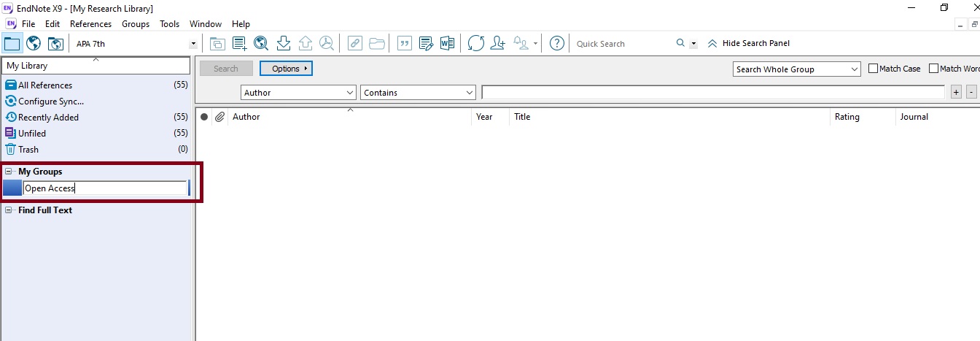Image resolution: width=980 pixels, height=341 pixels.
Task: Select All References group
Action: [x=97, y=85]
